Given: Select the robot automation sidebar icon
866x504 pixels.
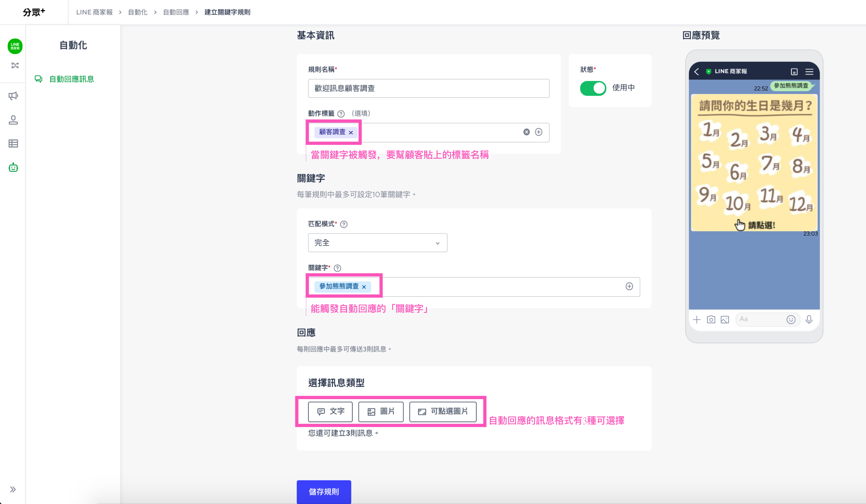Looking at the screenshot, I should (x=13, y=168).
